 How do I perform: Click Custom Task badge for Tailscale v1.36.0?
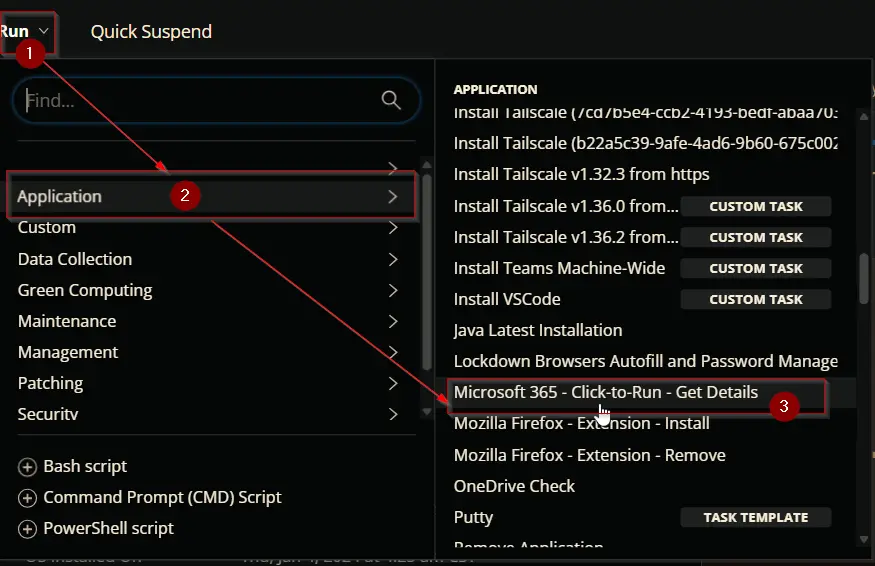click(756, 207)
